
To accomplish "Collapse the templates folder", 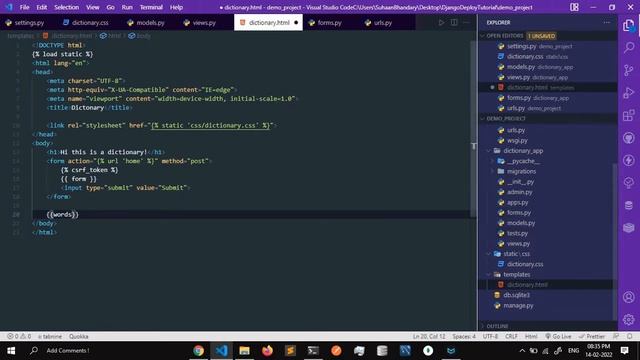I will (489, 275).
